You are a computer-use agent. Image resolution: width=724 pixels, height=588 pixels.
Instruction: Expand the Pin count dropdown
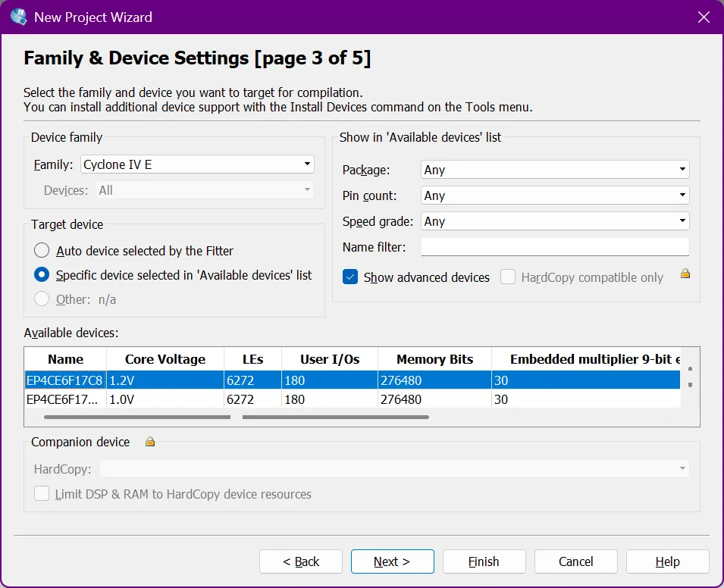(x=555, y=195)
